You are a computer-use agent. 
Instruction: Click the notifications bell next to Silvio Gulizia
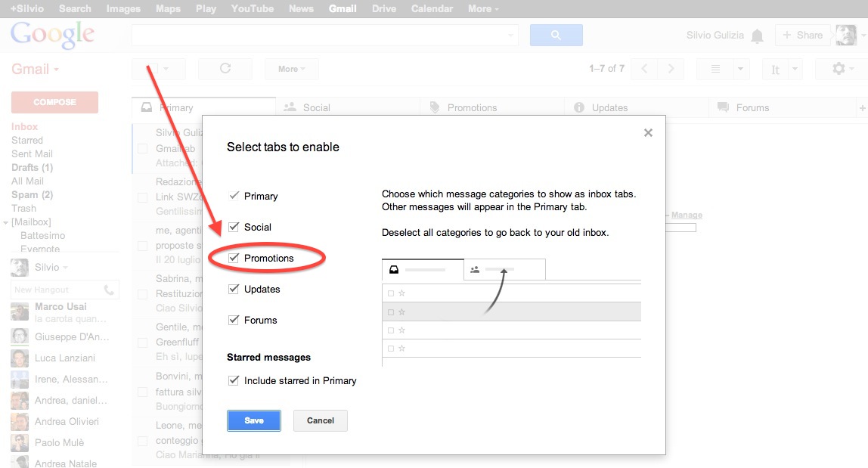(x=758, y=35)
